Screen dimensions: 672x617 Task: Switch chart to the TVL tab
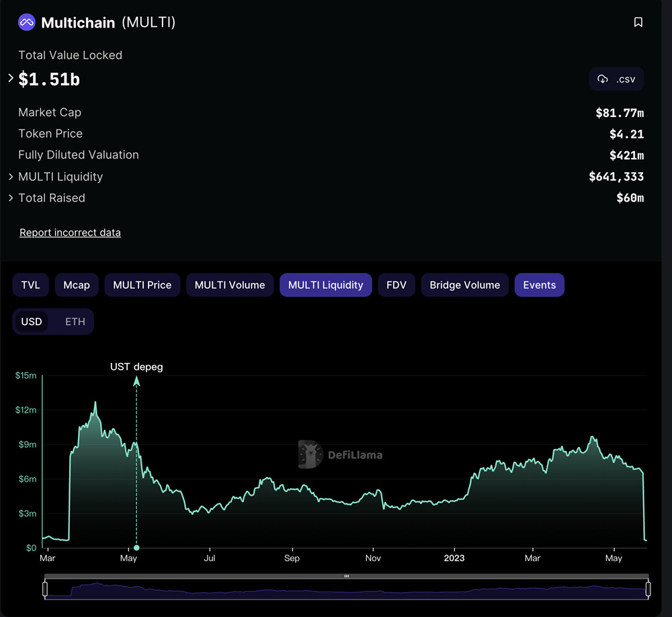pos(30,285)
